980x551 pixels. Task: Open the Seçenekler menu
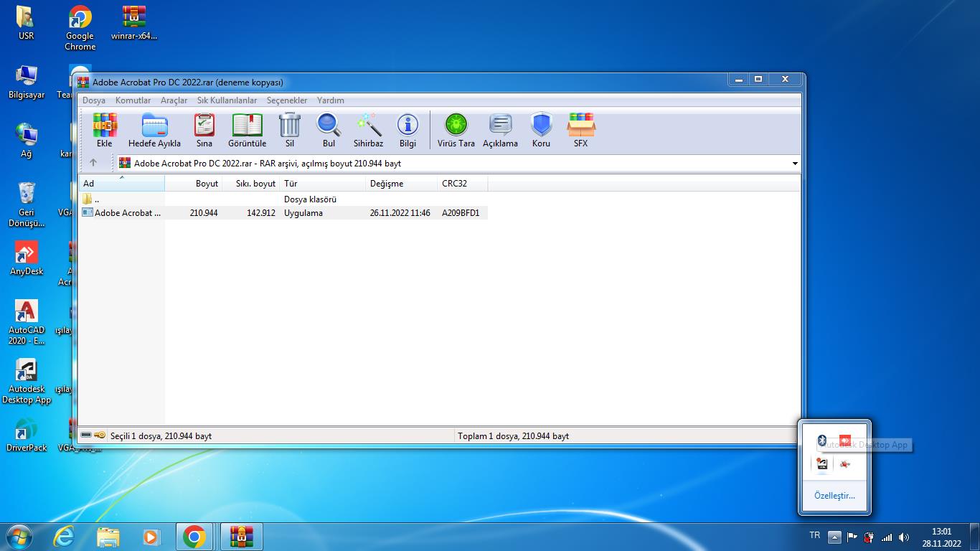click(286, 100)
